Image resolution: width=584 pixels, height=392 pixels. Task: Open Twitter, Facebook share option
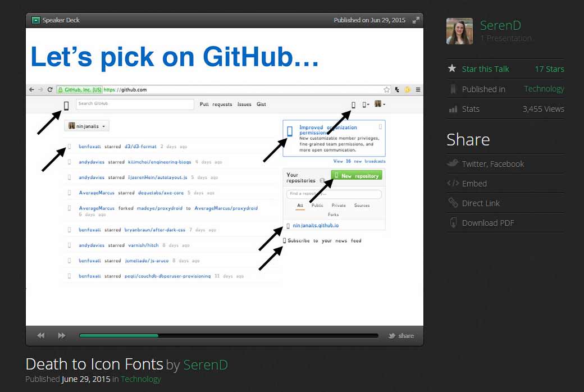coord(492,164)
